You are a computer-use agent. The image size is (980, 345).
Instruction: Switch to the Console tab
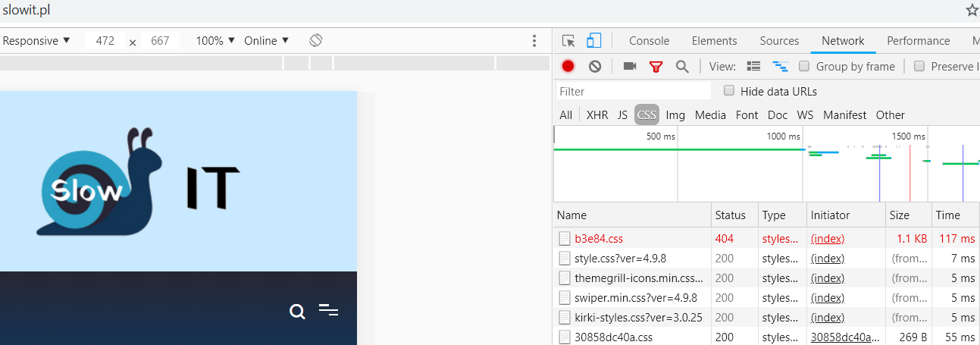[649, 41]
